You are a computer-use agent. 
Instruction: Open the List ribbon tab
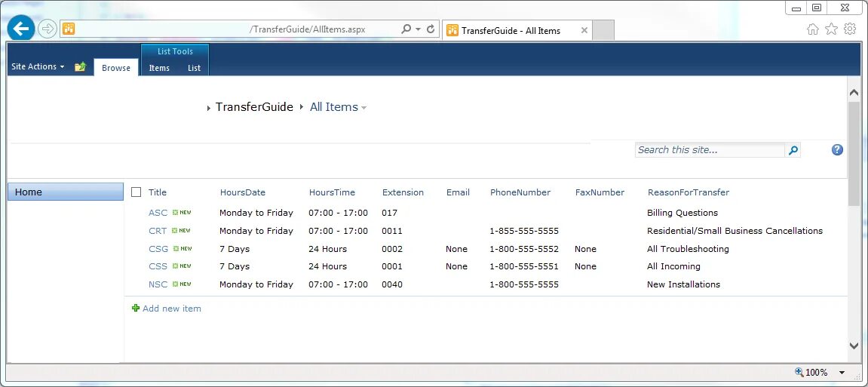194,68
